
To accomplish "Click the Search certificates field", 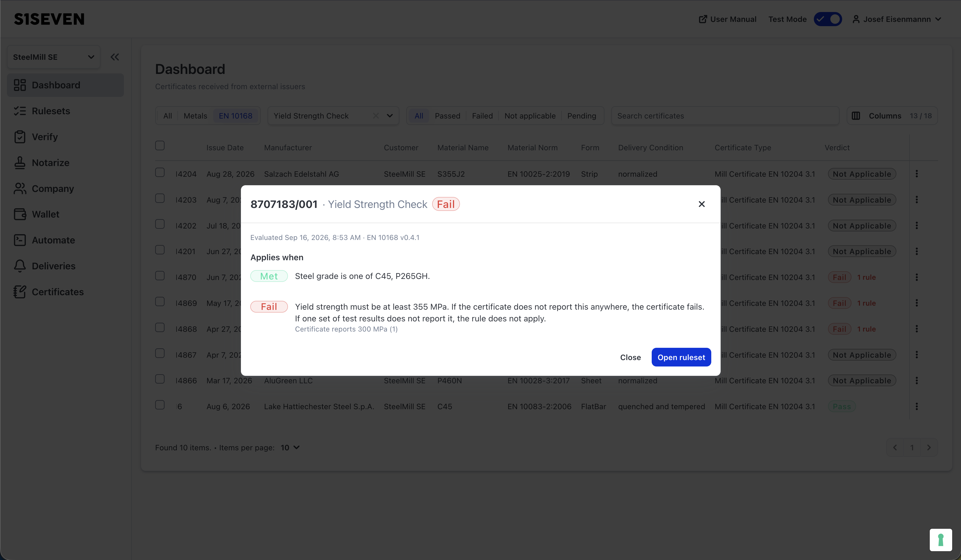I will (x=725, y=116).
